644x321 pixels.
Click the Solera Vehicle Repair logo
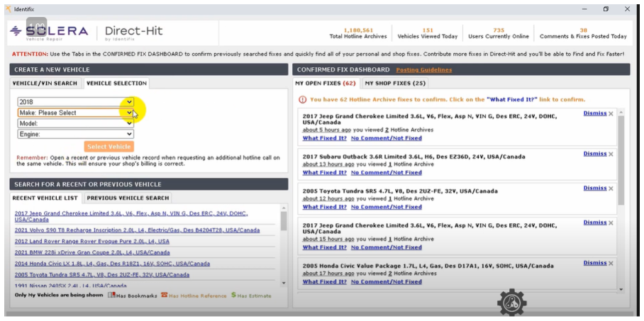click(x=49, y=33)
